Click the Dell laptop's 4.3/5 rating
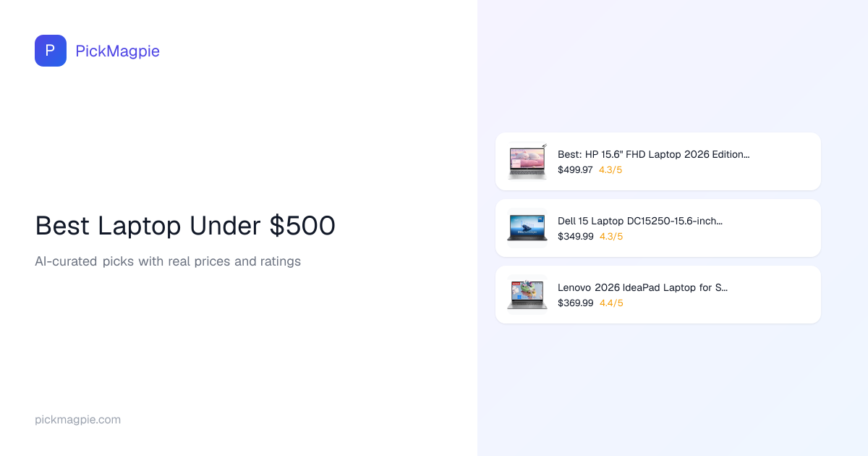Image resolution: width=868 pixels, height=456 pixels. pos(610,237)
